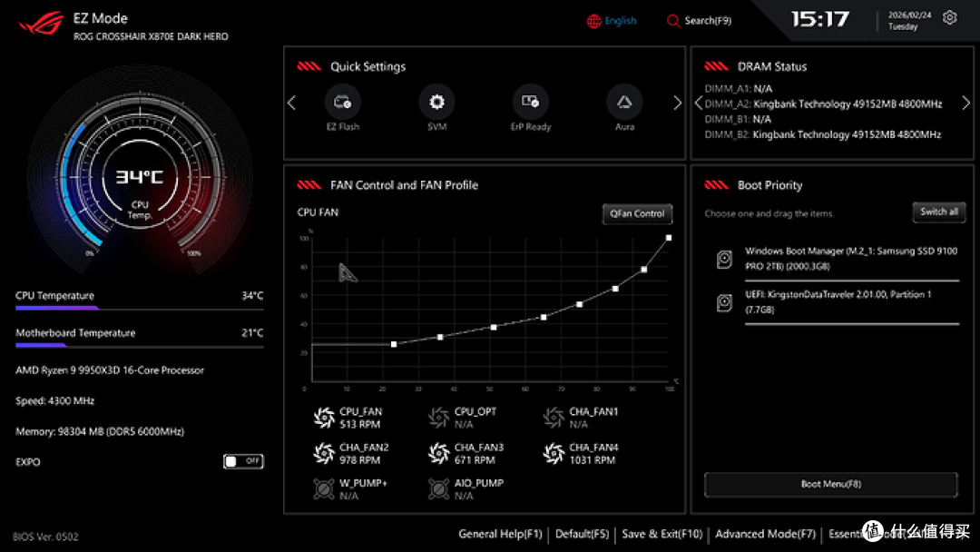
Task: Open QFan Control
Action: [x=637, y=213]
